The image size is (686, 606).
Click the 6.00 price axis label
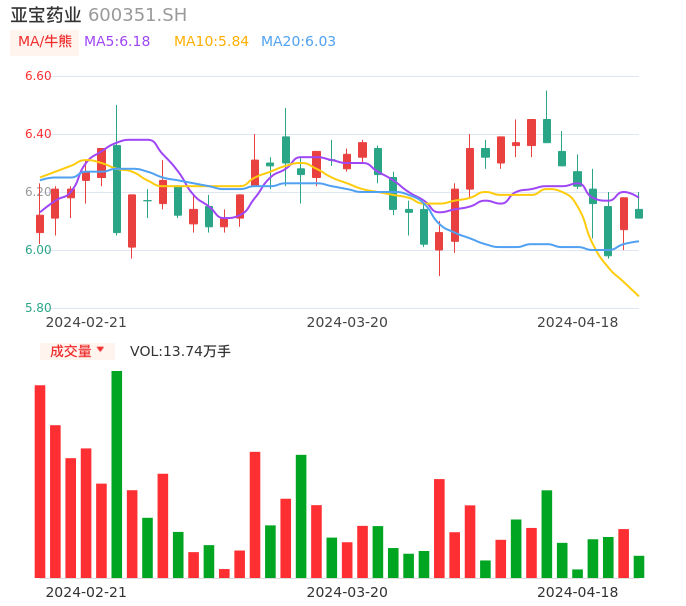point(38,250)
